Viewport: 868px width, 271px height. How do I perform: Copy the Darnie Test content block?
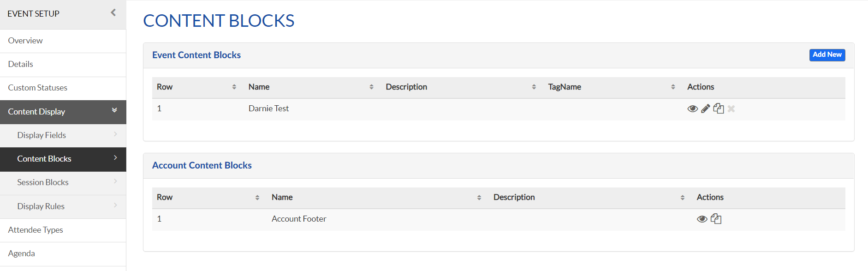coord(718,108)
